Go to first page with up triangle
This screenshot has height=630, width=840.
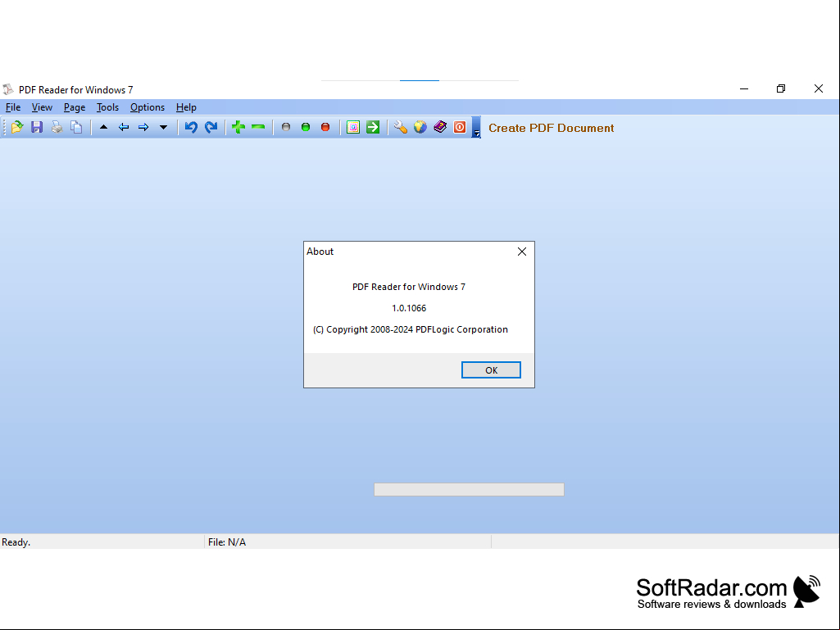104,128
